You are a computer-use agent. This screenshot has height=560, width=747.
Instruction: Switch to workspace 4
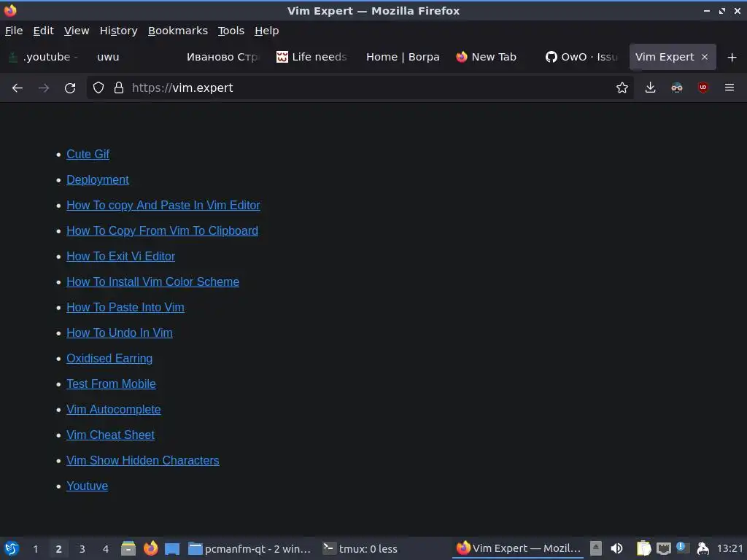[x=105, y=549]
